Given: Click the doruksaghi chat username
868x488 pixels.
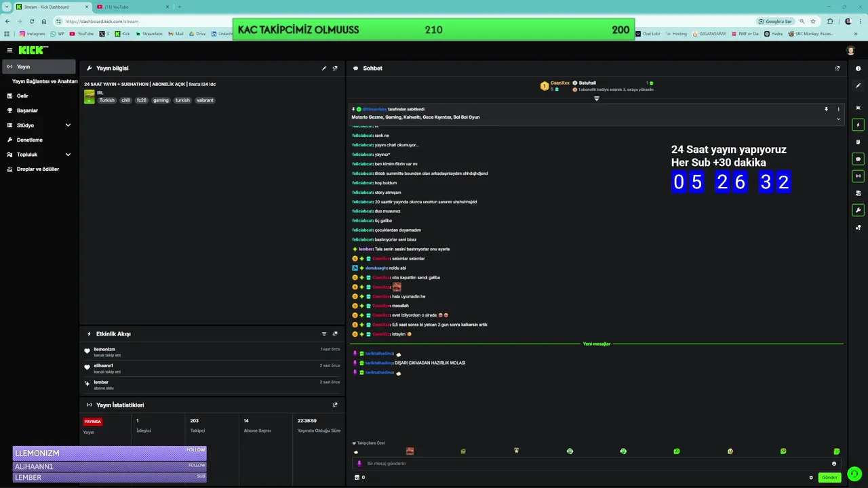Looking at the screenshot, I should pyautogui.click(x=376, y=268).
